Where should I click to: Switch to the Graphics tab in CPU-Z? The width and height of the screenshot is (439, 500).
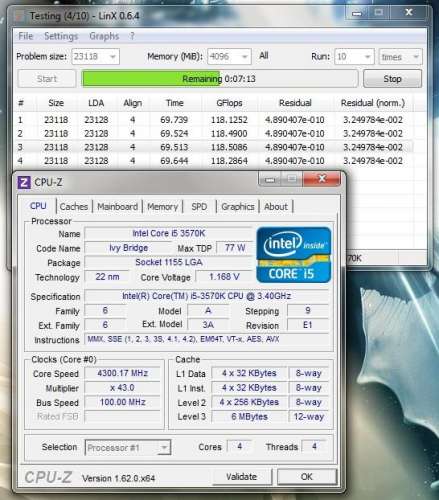[238, 207]
